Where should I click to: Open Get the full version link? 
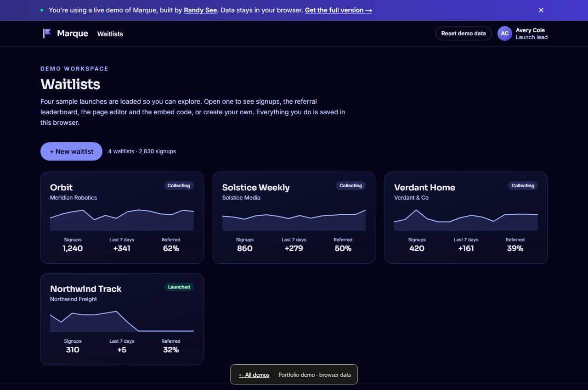[339, 10]
